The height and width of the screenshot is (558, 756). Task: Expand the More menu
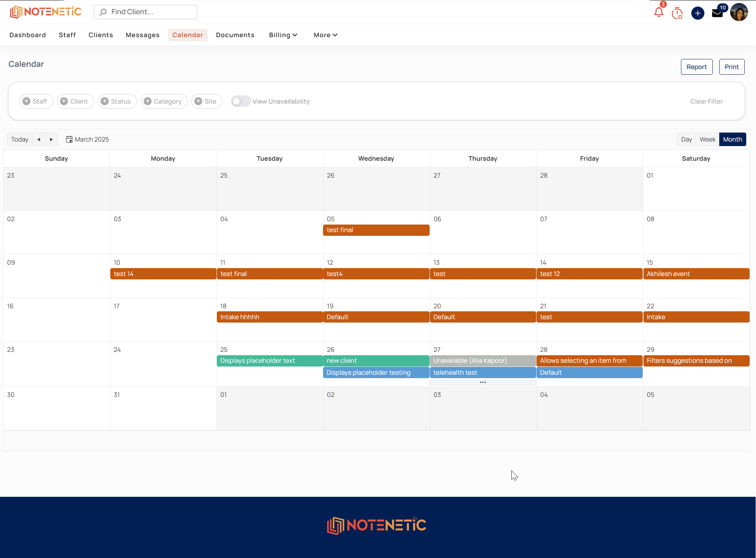(x=325, y=35)
